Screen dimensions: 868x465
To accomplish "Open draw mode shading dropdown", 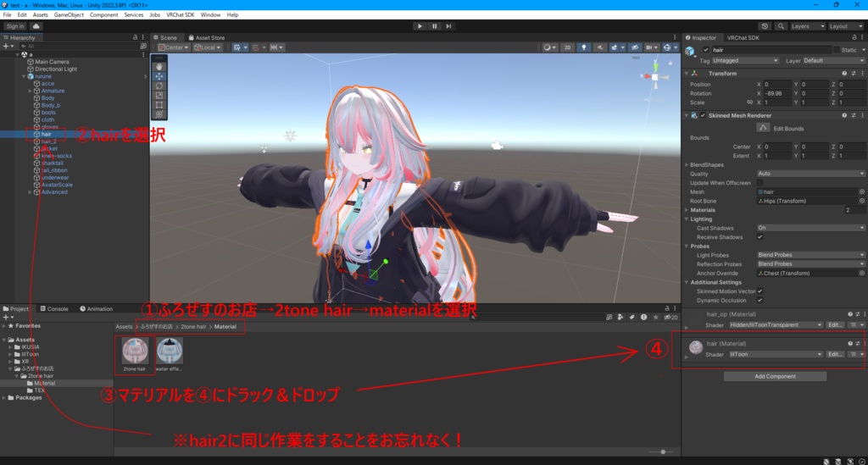I will tap(549, 47).
